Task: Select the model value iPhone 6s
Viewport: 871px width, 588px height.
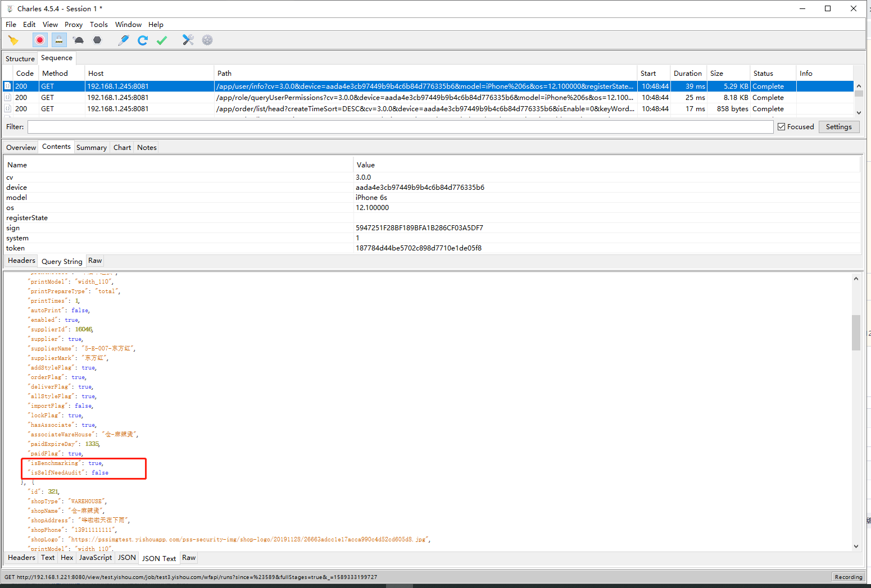Action: pos(371,198)
